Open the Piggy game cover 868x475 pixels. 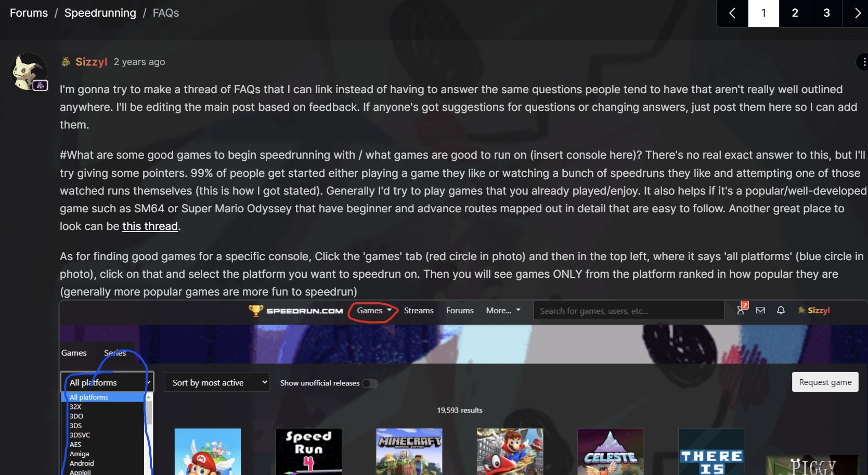813,465
